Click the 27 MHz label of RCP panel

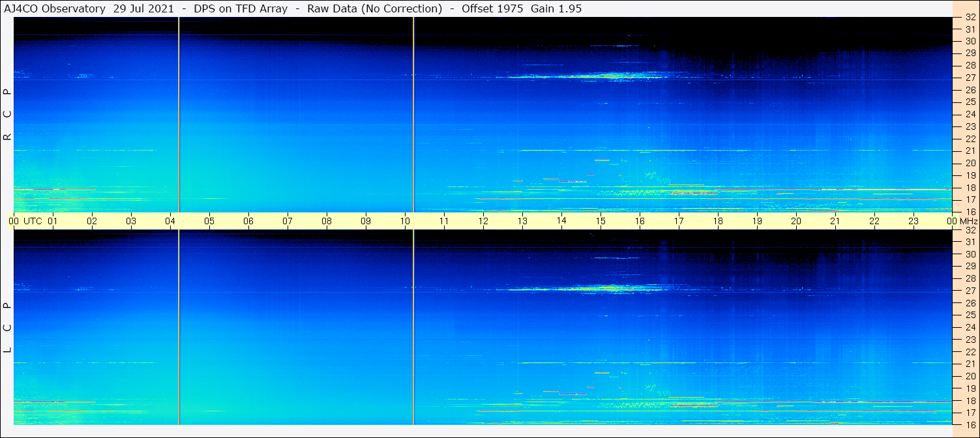[x=970, y=78]
